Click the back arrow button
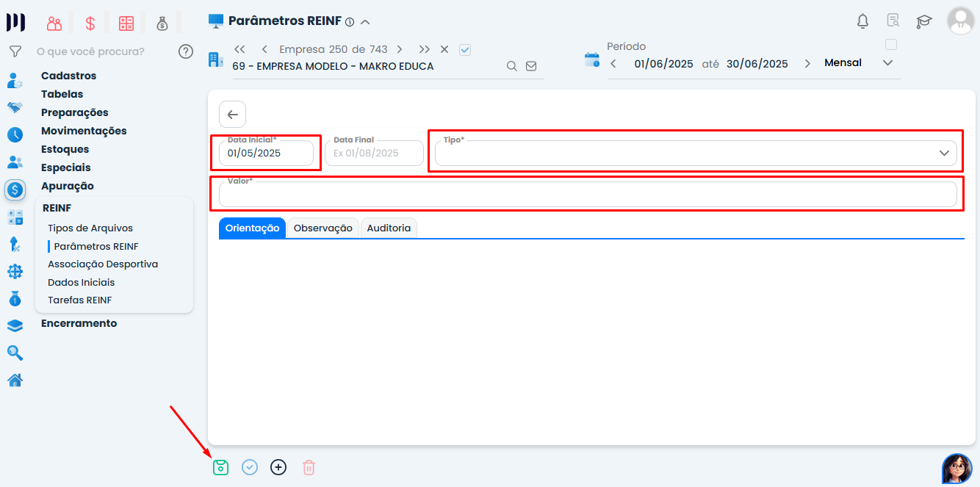Image resolution: width=980 pixels, height=487 pixels. 232,115
